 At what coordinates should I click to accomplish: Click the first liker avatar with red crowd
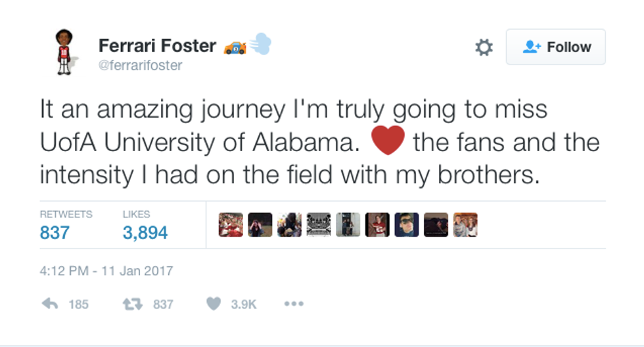(231, 225)
